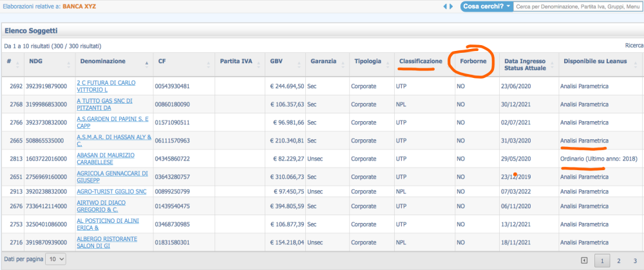Open rows per page dropdown
The height and width of the screenshot is (270, 644).
click(x=57, y=258)
